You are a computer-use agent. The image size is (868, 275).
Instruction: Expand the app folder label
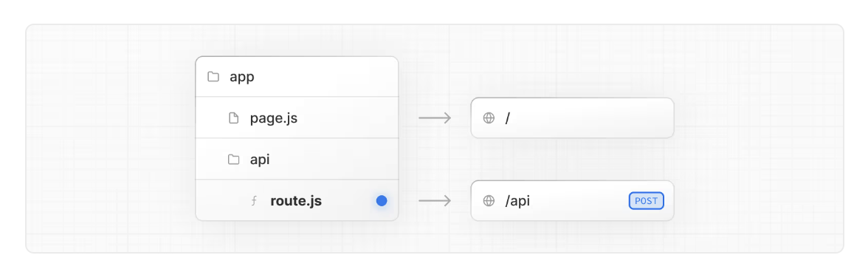pyautogui.click(x=242, y=77)
